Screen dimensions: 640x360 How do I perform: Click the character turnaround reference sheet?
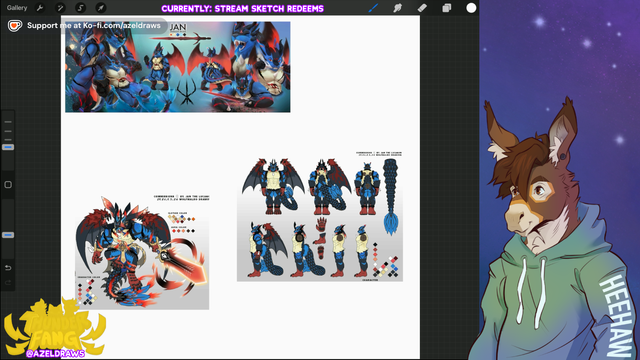pyautogui.click(x=320, y=216)
